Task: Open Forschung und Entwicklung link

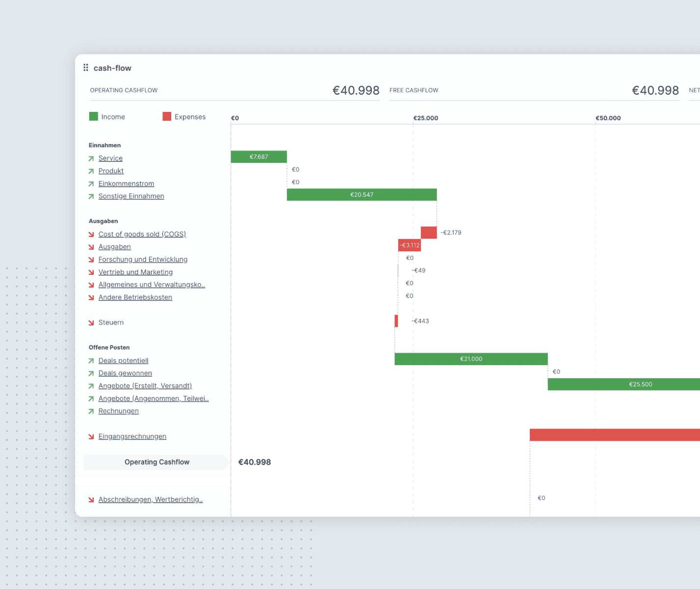Action: coord(143,259)
